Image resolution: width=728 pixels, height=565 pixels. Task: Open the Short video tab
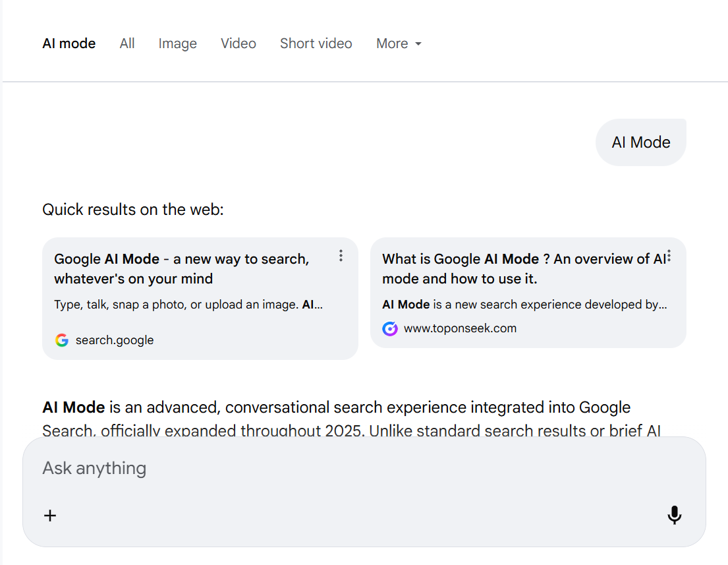tap(316, 44)
